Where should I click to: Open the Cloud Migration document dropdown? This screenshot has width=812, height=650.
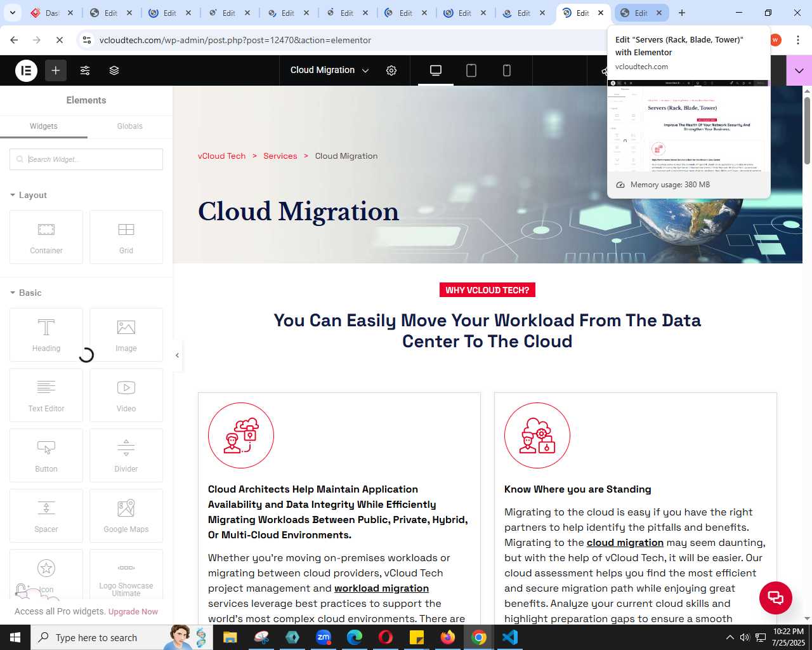pos(329,70)
